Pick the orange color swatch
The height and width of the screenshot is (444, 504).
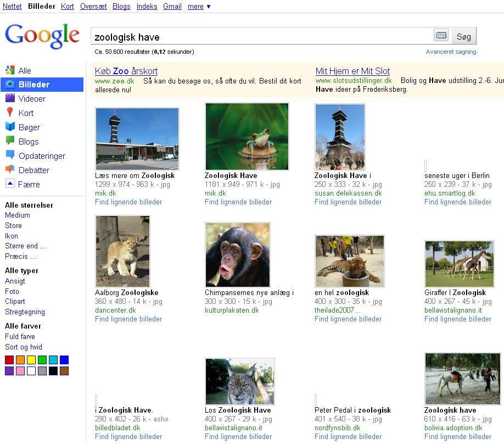click(20, 360)
